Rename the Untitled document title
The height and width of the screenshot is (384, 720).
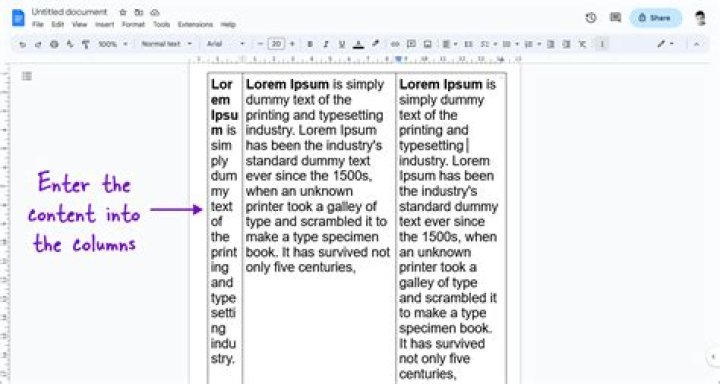[x=69, y=12]
